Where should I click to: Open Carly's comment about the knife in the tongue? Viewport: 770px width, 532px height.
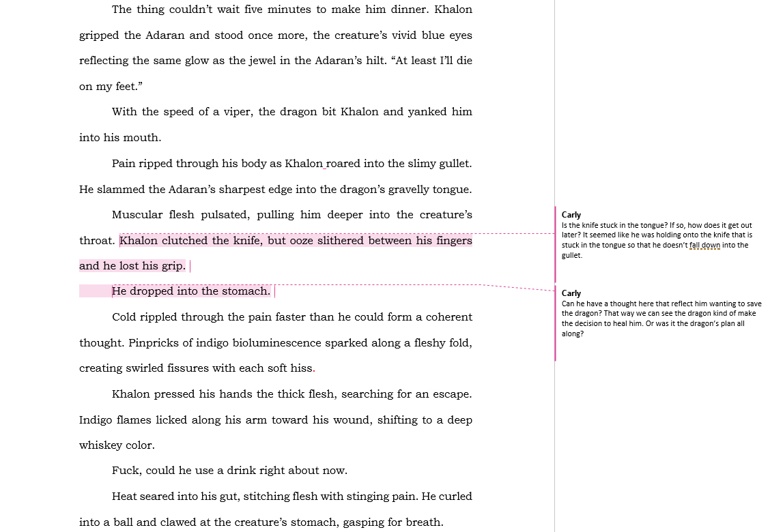pos(655,235)
